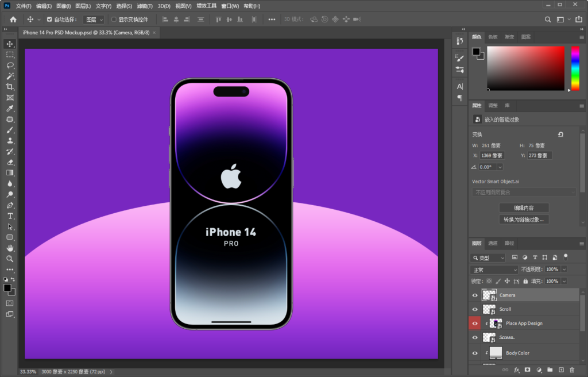Create a new layer with the plus icon

561,370
